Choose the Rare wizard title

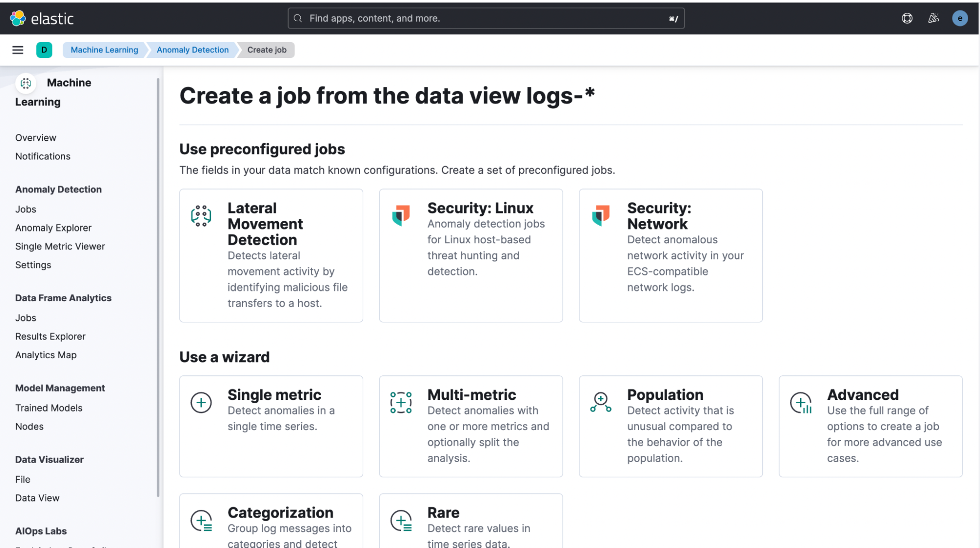pos(443,513)
